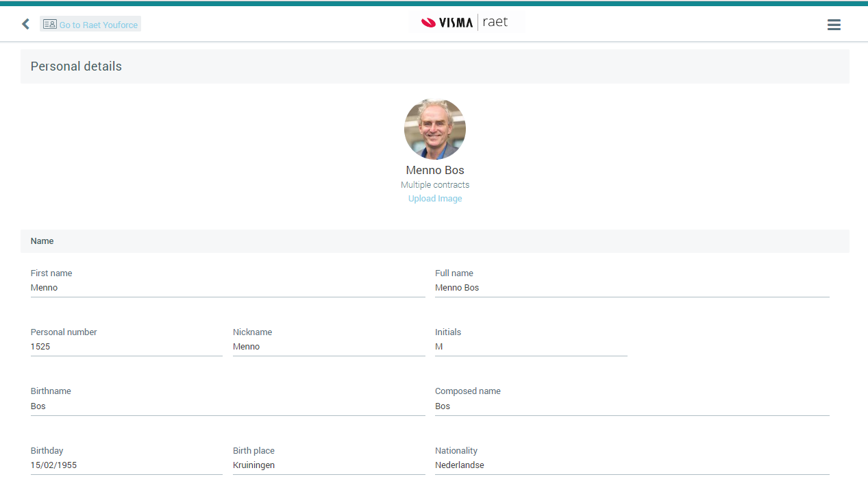The width and height of the screenshot is (868, 490).
Task: Select the Birthname field
Action: [x=227, y=406]
